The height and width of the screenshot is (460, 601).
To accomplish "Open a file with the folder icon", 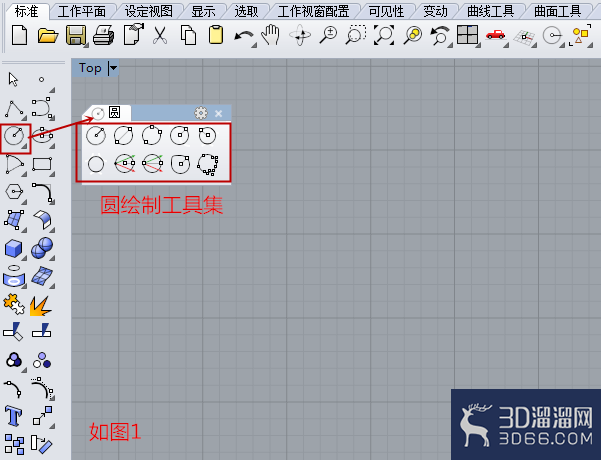I will pos(48,36).
